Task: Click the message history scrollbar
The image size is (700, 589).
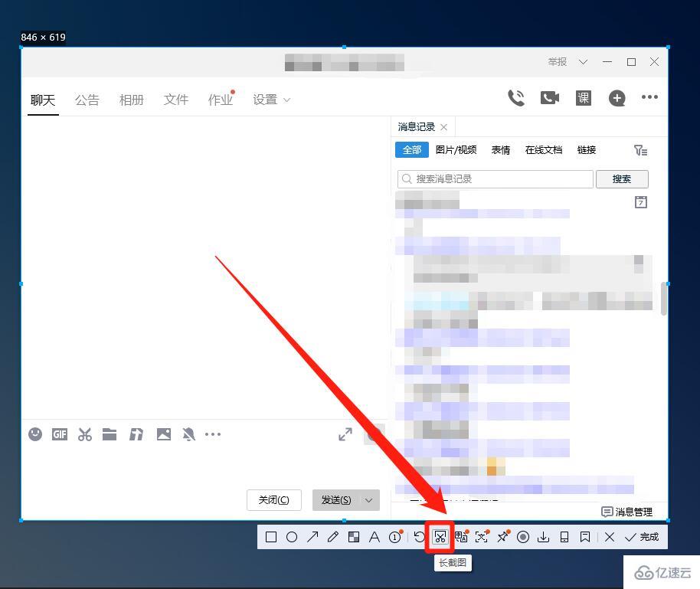Action: point(664,298)
